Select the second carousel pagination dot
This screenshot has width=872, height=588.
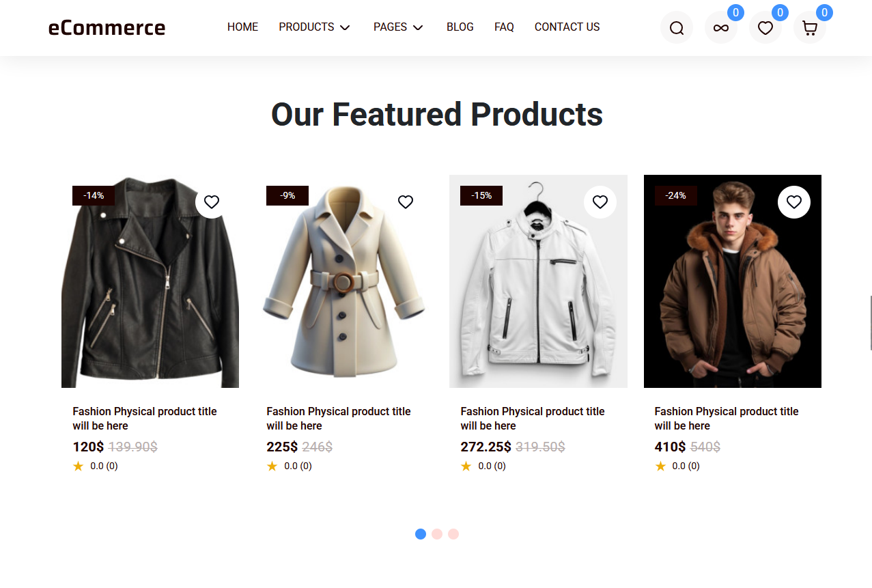(x=437, y=534)
